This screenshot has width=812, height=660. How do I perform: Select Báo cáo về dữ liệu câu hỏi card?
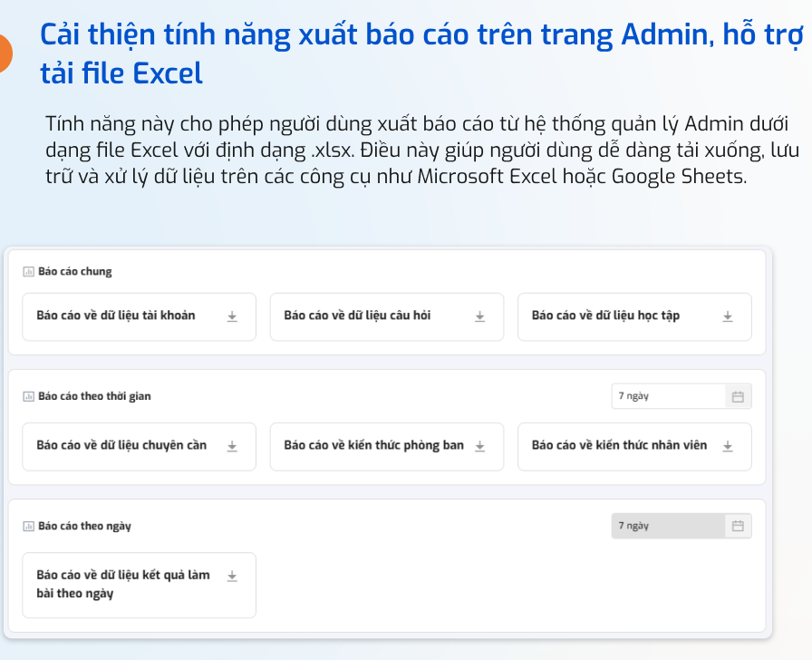pyautogui.click(x=387, y=316)
